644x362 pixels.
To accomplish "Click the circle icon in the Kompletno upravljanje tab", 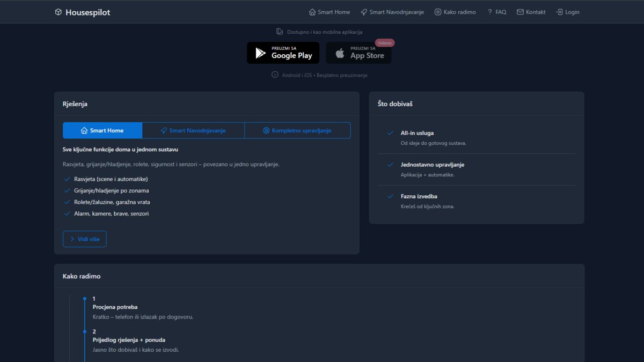I will (x=266, y=130).
